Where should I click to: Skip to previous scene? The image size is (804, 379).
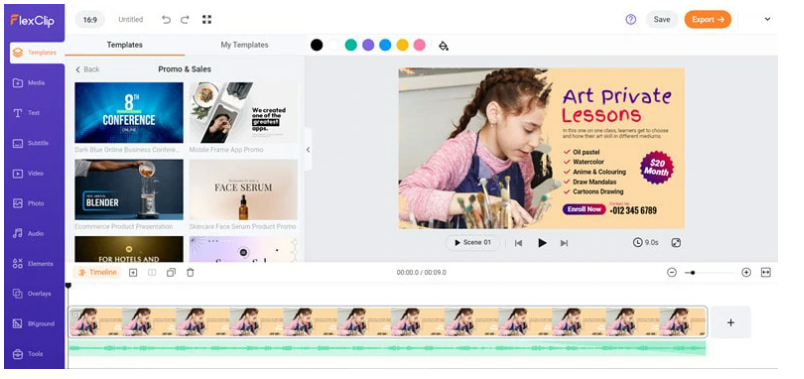[x=518, y=243]
